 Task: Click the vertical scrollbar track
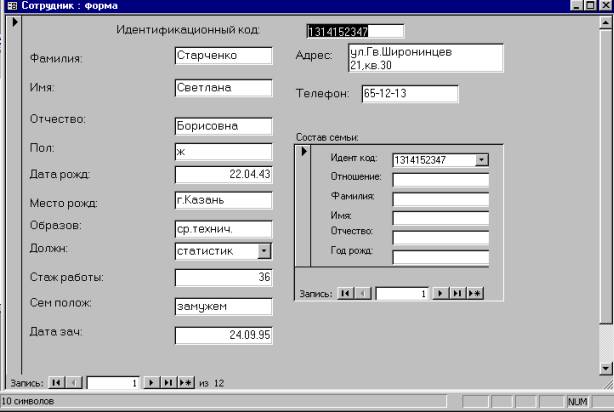click(605, 343)
